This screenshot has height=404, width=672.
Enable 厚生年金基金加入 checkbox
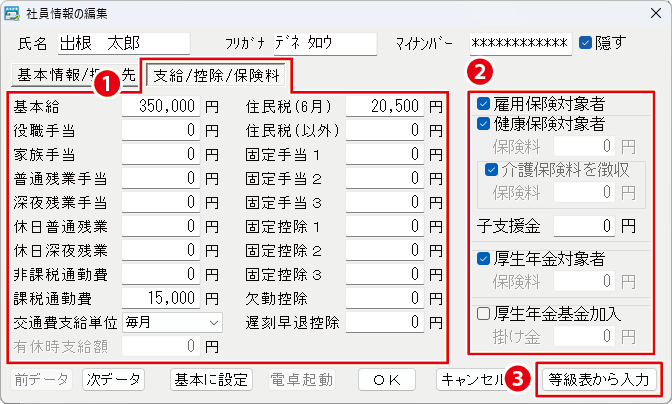tap(484, 314)
